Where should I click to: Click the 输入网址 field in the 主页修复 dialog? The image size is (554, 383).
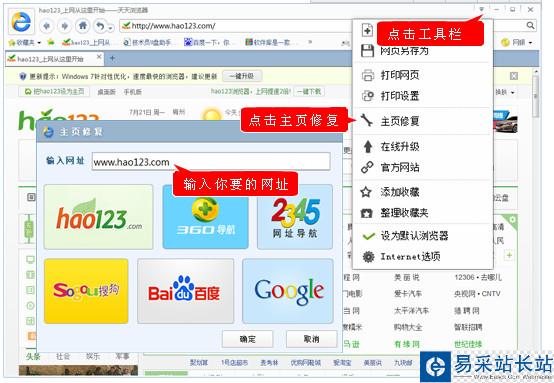click(211, 161)
